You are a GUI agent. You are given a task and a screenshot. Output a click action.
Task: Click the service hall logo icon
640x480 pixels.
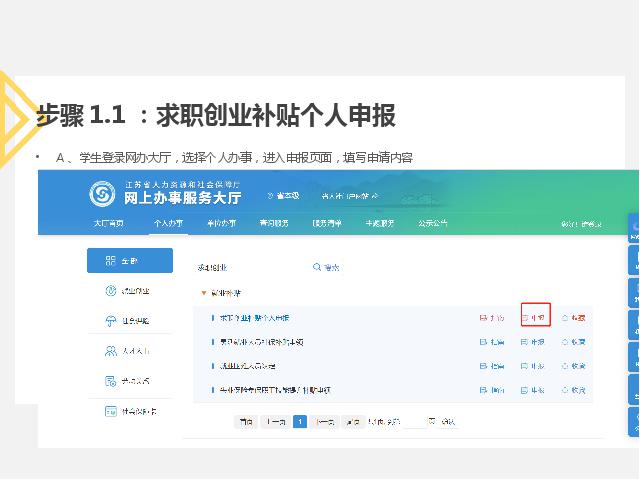coord(102,193)
